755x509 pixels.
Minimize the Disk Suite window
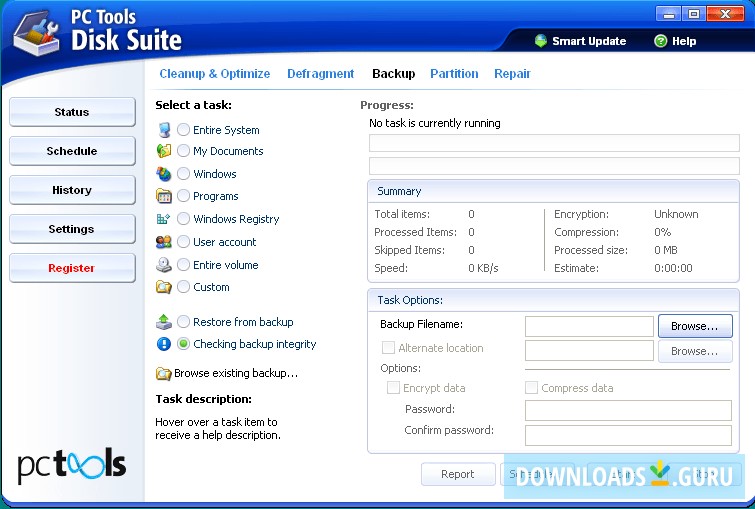click(668, 14)
